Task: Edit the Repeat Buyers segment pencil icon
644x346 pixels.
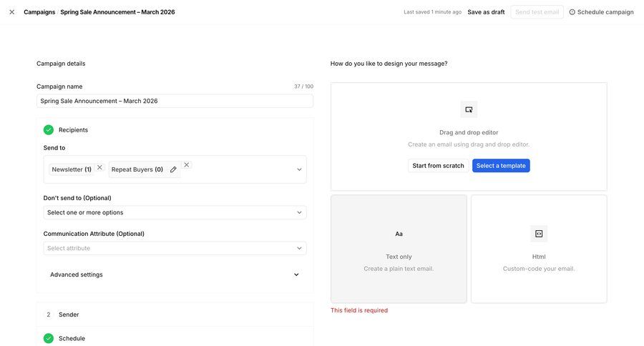Action: 173,169
